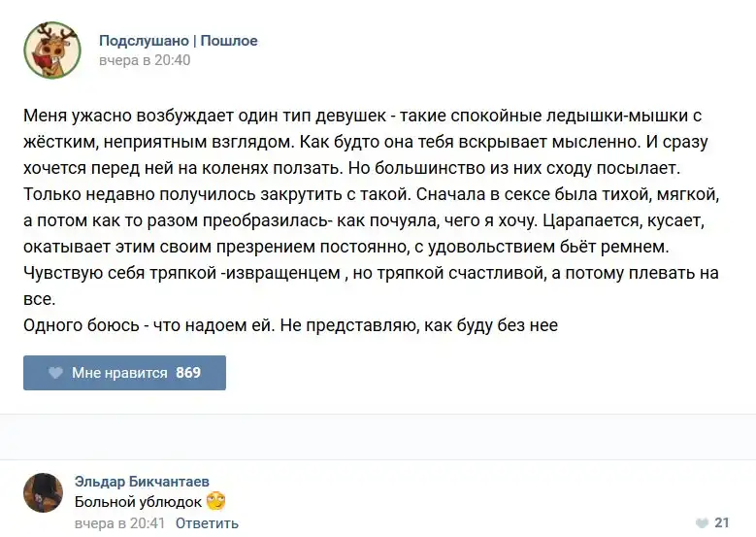Click the emoji in Эльдар's comment
Viewport: 756px width, 537px height.
point(215,502)
